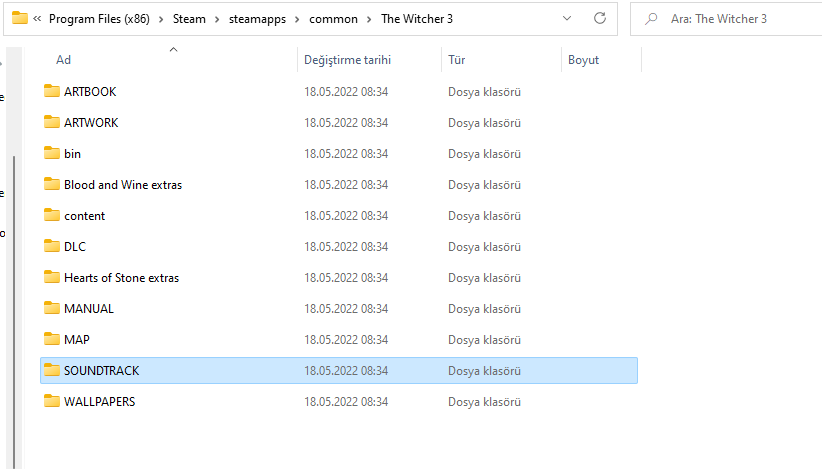Open the chevron after steamapps breadcrumb
The image size is (822, 469).
[x=297, y=19]
